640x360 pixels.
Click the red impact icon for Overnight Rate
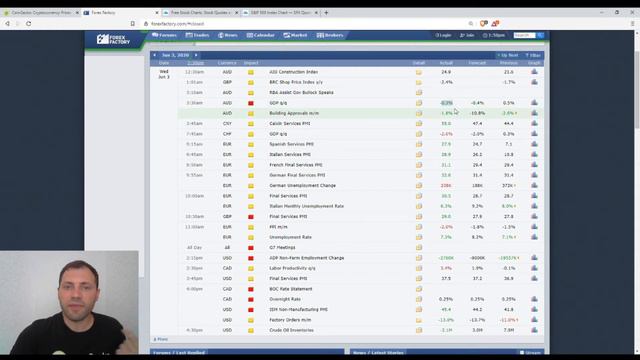[x=251, y=299]
